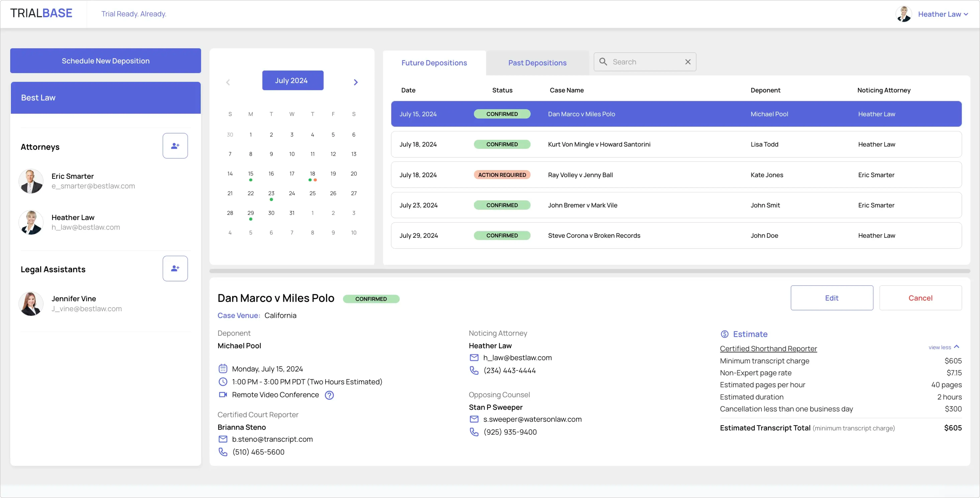
Task: Click the email icon beside b.steno@transcript.com
Action: tap(223, 439)
